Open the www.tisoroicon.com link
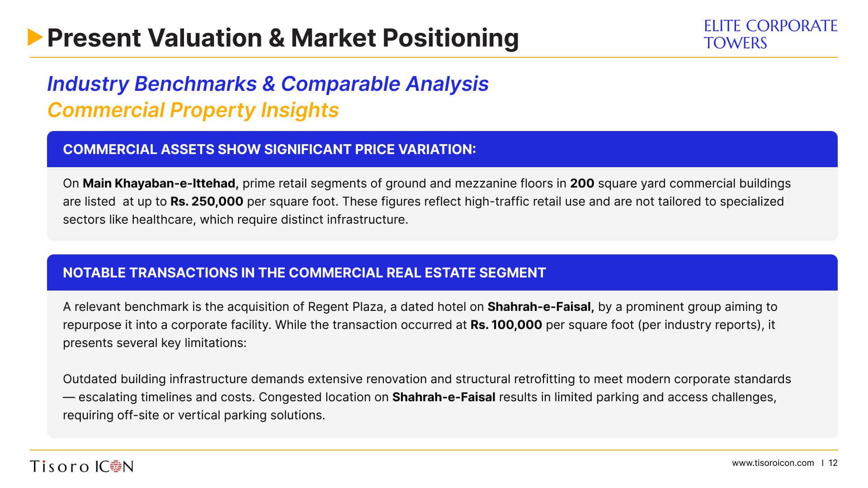Screen dimensions: 868x488 773,463
